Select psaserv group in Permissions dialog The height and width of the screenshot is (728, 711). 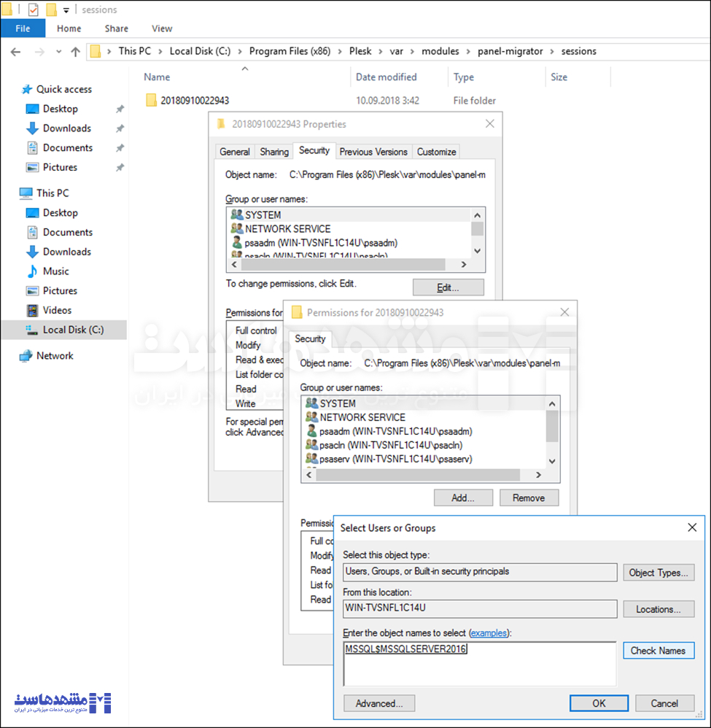(x=395, y=459)
